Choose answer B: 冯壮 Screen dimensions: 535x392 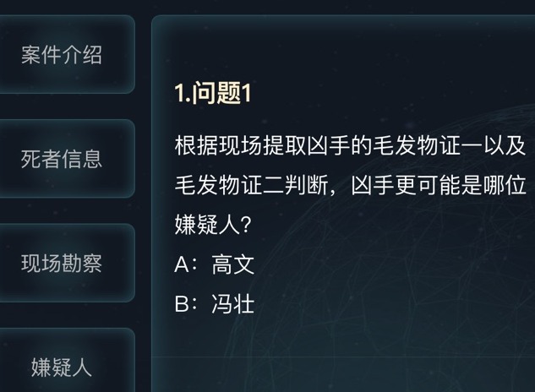pyautogui.click(x=214, y=303)
